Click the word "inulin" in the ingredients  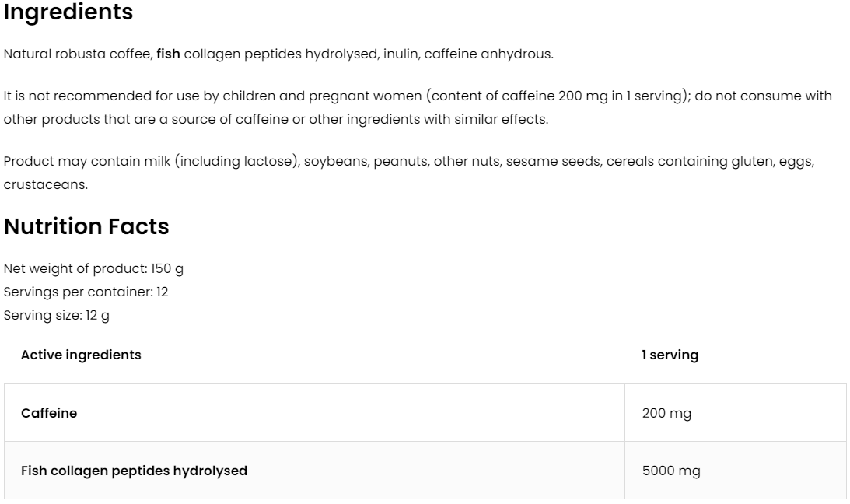[x=400, y=54]
